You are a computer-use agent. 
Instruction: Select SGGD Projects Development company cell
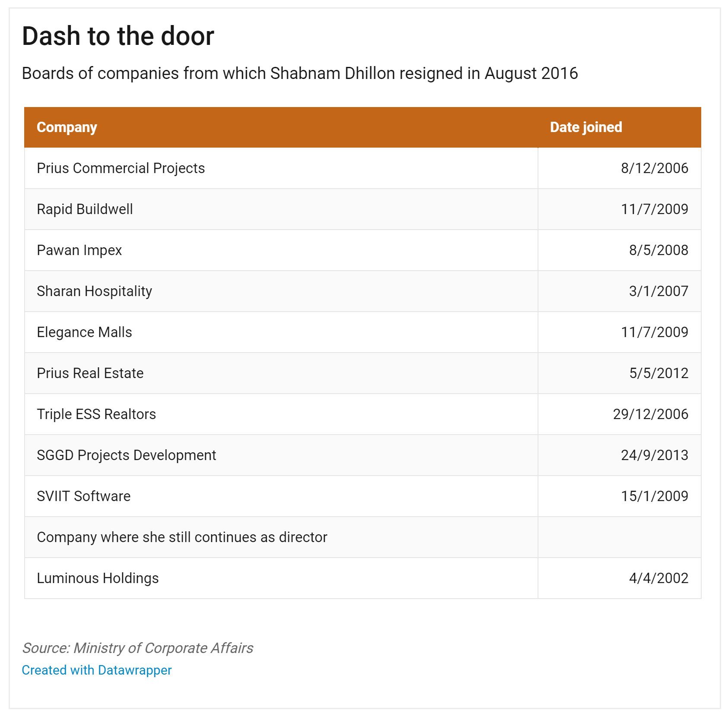click(x=127, y=455)
